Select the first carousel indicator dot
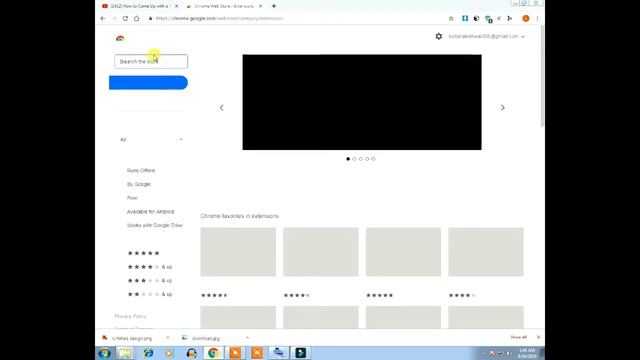640x360 pixels. pyautogui.click(x=348, y=159)
